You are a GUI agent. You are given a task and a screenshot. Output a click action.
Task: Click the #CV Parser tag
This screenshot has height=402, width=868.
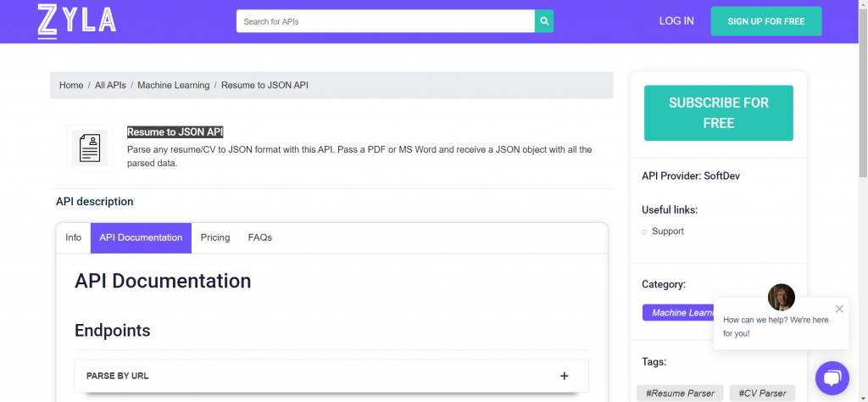point(762,394)
